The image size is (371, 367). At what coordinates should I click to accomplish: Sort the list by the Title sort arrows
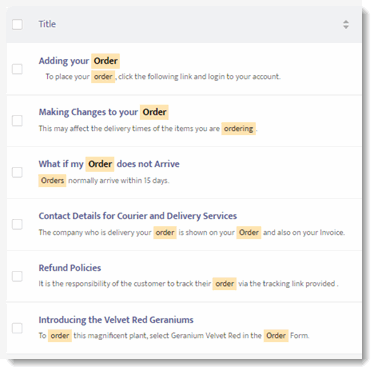(x=346, y=24)
